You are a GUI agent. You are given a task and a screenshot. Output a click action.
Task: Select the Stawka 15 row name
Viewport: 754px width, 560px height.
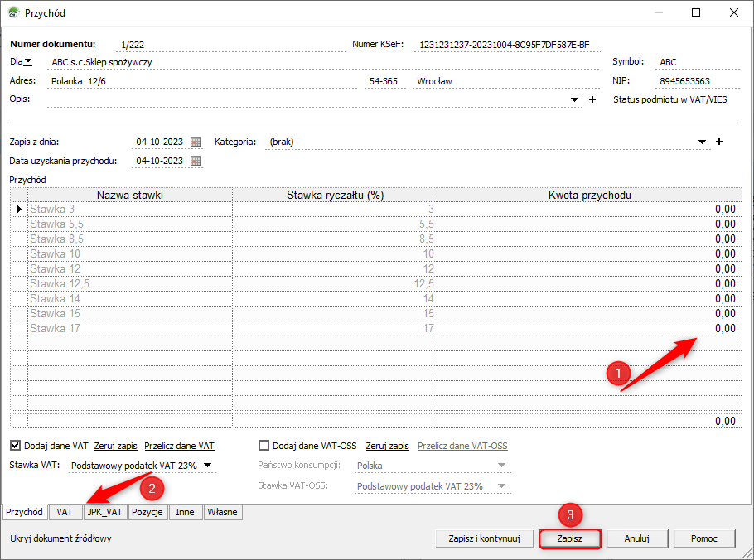130,313
